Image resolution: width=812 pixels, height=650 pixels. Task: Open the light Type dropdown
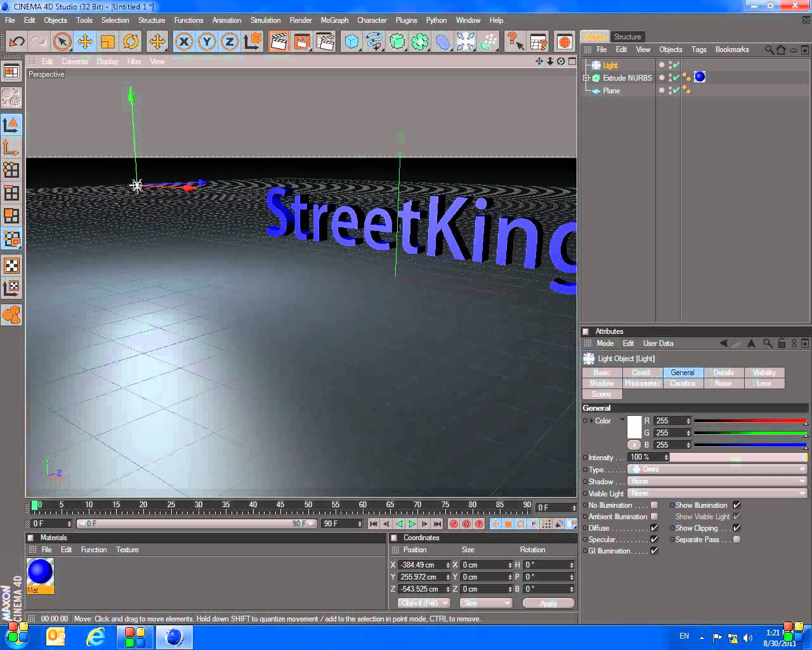(717, 469)
